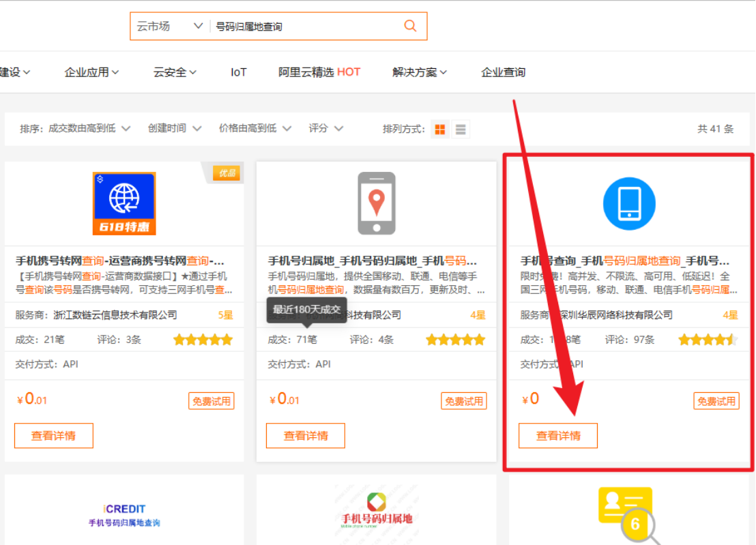Open 手机号归属地_手机号码归属地 product title
Screen dimensions: 756x545
[x=373, y=261]
